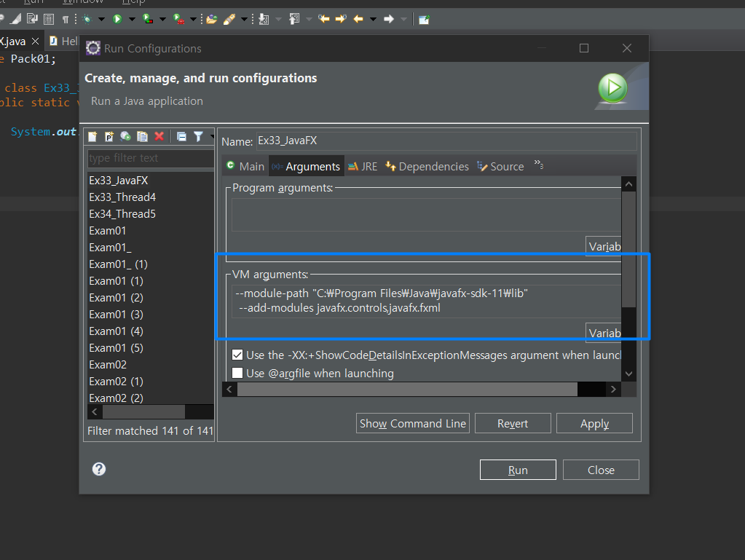Open the Debug dropdown arrow
The image size is (745, 560).
pyautogui.click(x=101, y=19)
